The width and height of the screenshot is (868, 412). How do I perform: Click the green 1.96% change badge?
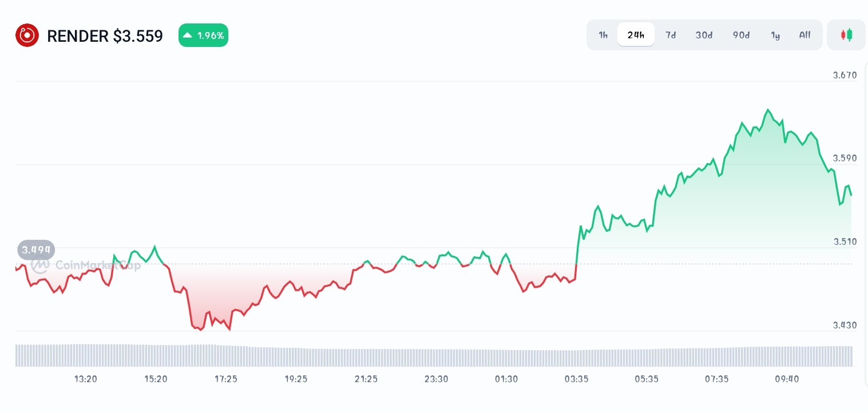pos(203,35)
